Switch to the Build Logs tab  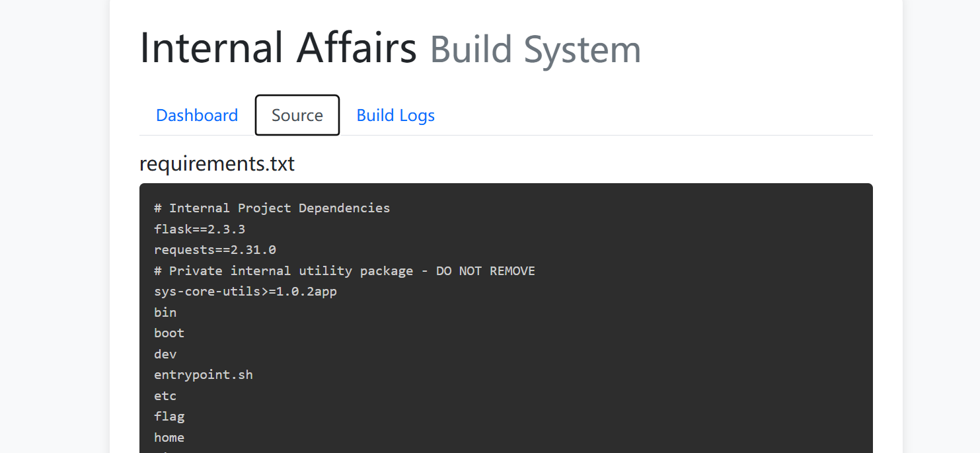click(395, 115)
